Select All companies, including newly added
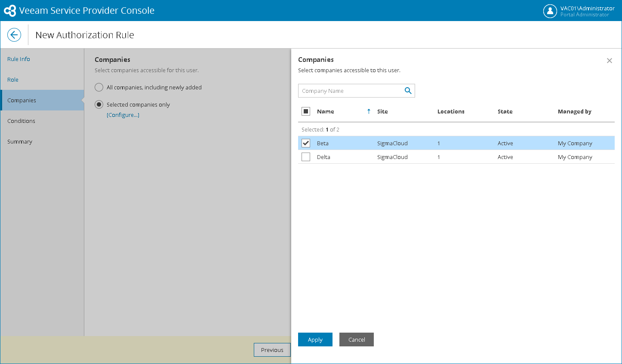The image size is (622, 364). tap(99, 87)
